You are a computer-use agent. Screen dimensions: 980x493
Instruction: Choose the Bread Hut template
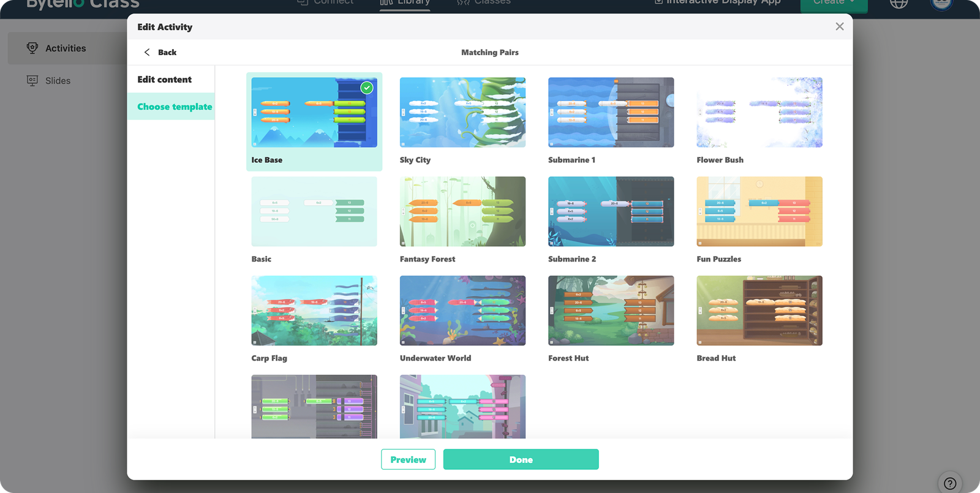[x=759, y=311]
